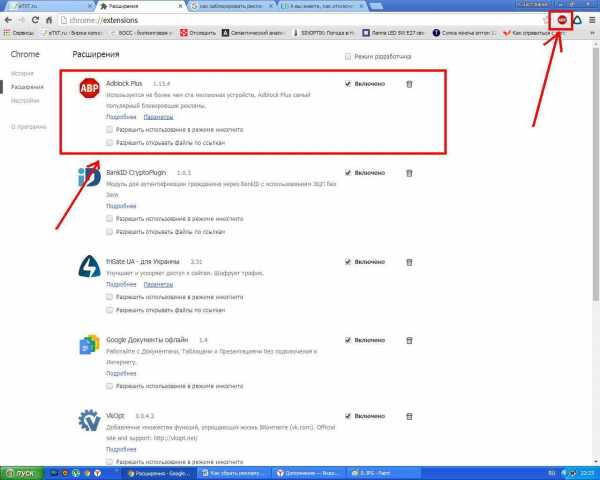
Task: Allow friGate UA access to file URLs
Action: 109,310
